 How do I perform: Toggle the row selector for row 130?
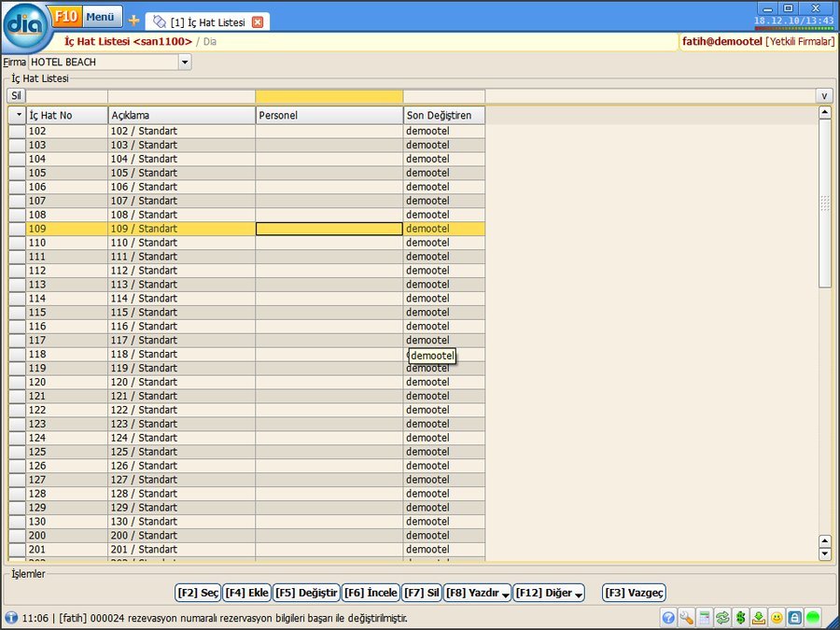tap(17, 521)
